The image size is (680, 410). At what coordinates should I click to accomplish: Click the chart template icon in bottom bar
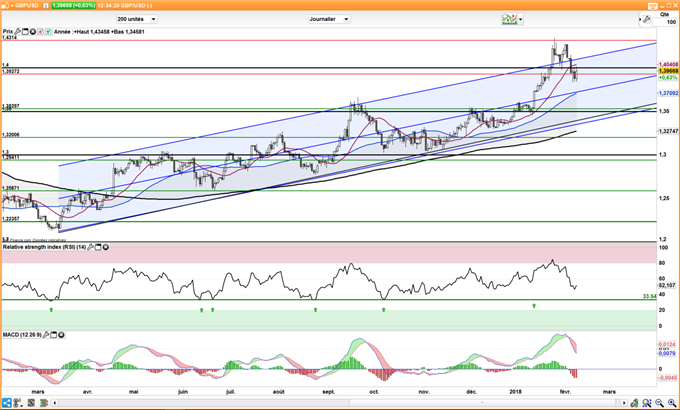[x=31, y=403]
